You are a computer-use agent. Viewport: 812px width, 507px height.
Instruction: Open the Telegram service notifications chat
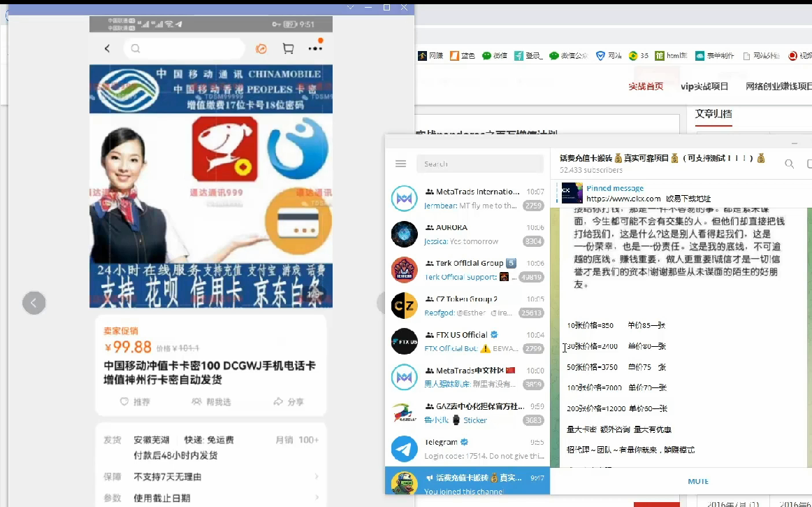[x=467, y=449]
